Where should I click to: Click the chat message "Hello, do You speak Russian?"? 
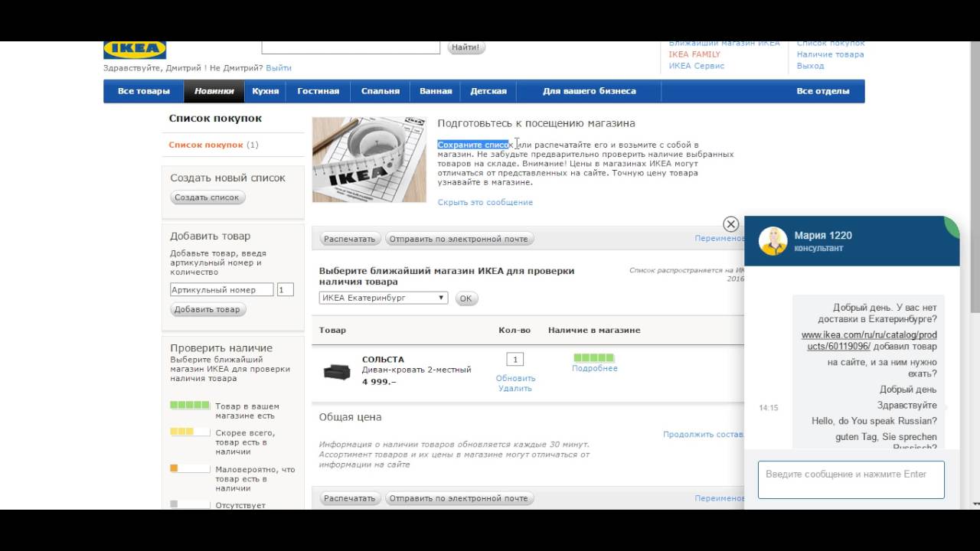pyautogui.click(x=874, y=421)
